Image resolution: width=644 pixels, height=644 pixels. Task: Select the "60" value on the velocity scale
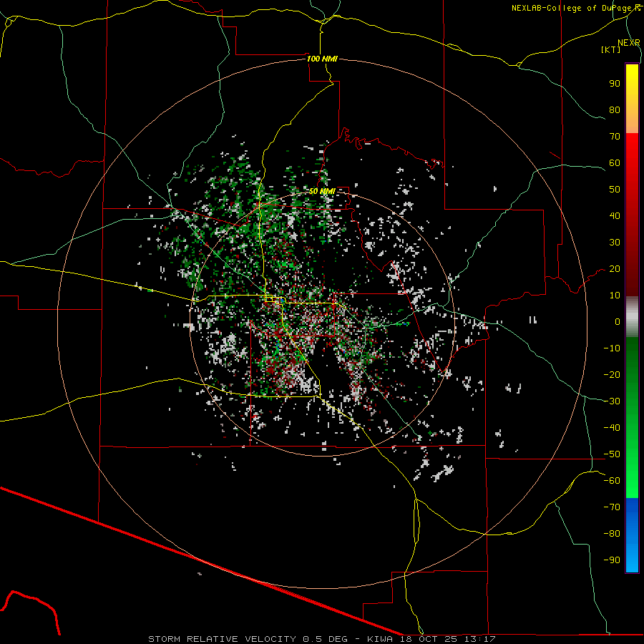[615, 163]
